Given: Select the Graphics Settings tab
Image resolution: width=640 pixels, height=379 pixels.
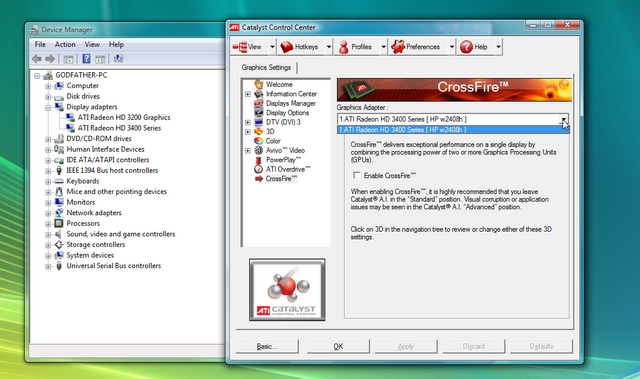Looking at the screenshot, I should coord(266,67).
